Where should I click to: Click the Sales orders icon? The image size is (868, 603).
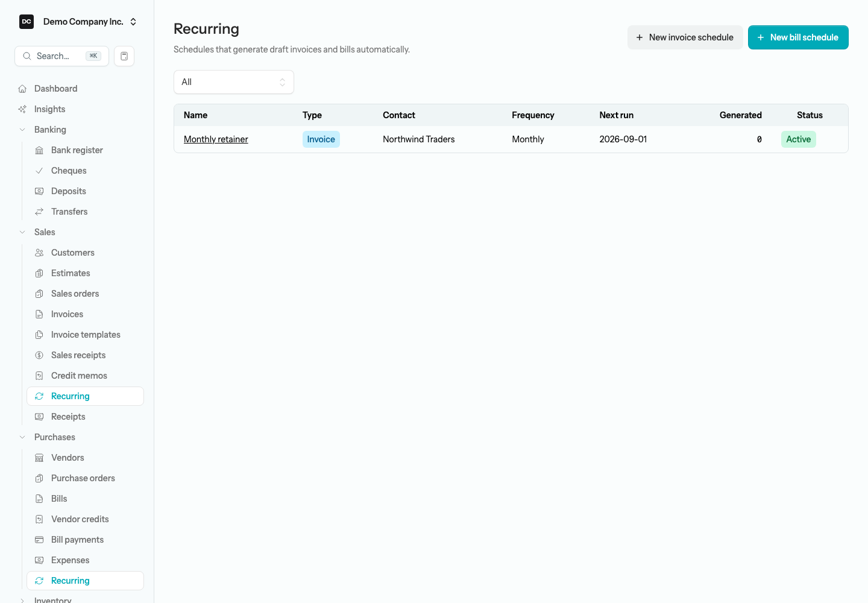39,294
